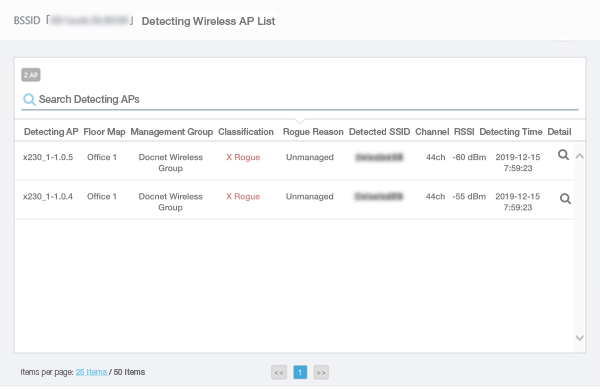The image size is (600, 389).
Task: Sort by Detecting AP column header
Action: click(51, 132)
